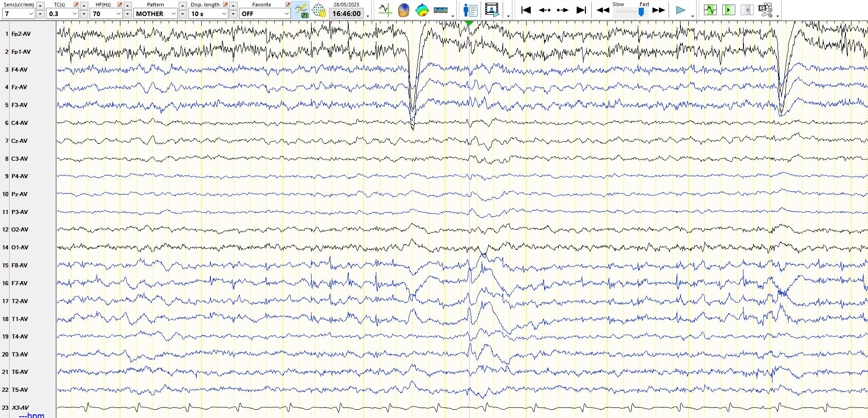The height and width of the screenshot is (418, 868).
Task: Expand the time display options arrow
Action: 368,16
